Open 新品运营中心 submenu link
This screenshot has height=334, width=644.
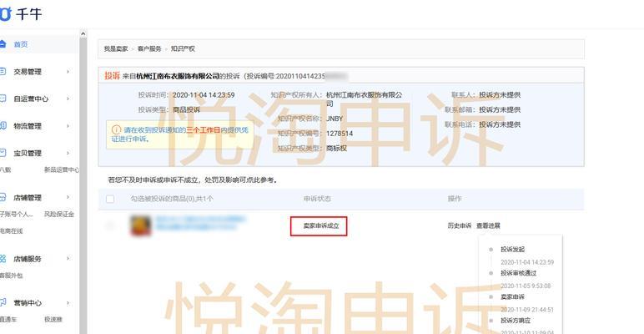pos(62,170)
